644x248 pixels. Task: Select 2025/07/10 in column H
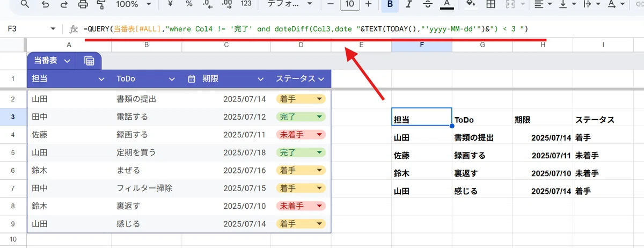543,173
